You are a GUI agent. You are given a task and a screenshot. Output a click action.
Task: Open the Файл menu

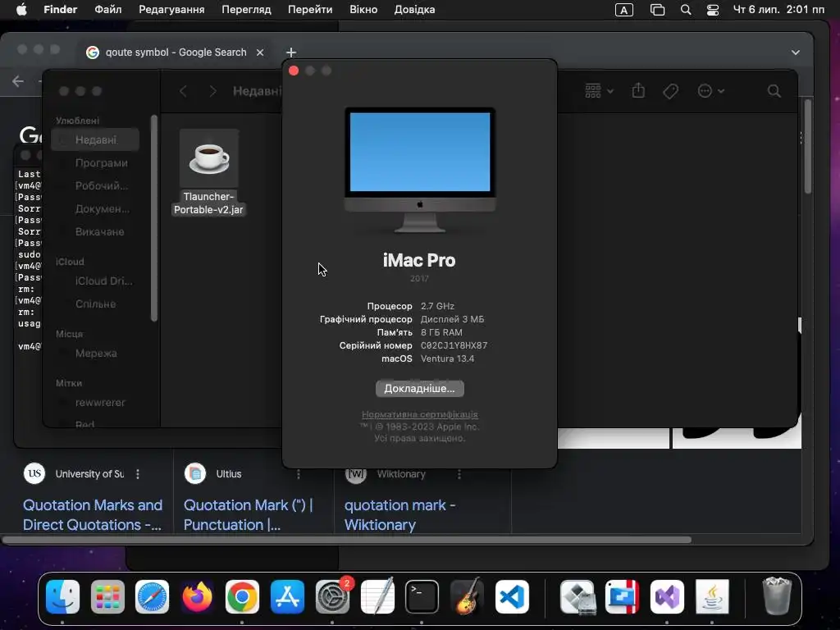coord(107,10)
